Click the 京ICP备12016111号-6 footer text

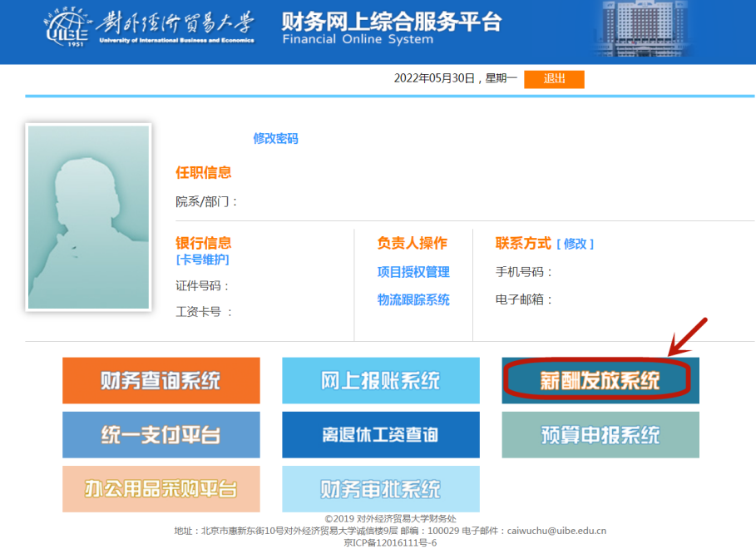(390, 542)
